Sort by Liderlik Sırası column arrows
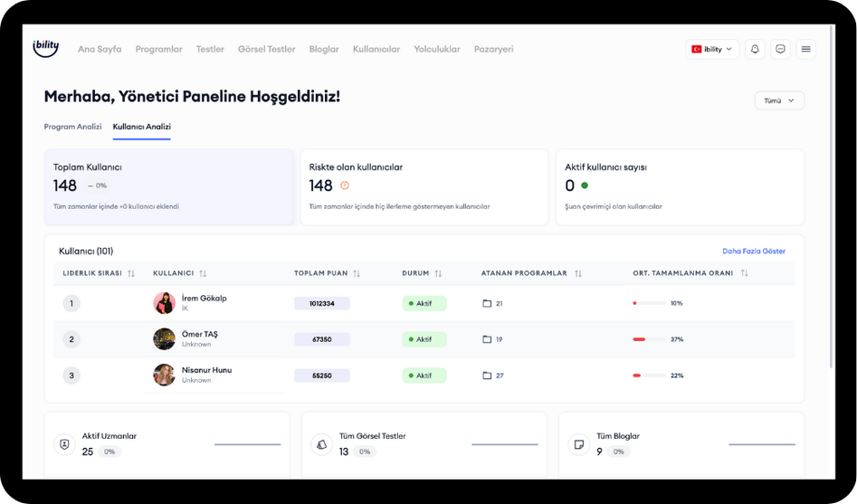 tap(131, 273)
